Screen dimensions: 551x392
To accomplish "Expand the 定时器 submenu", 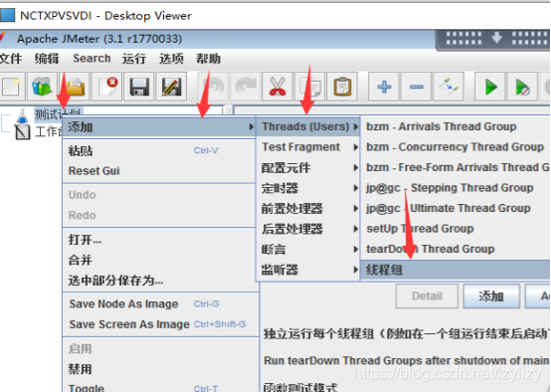I will (x=308, y=188).
